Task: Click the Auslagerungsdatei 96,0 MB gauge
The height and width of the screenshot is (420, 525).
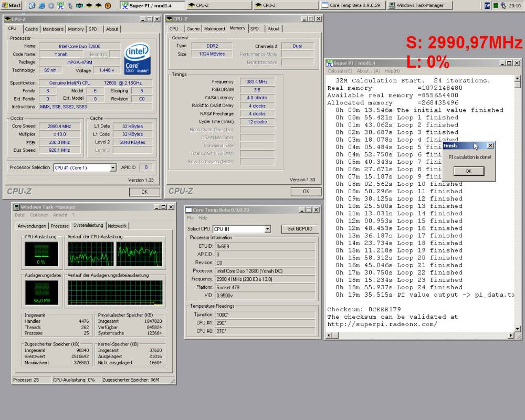Action: [x=41, y=293]
